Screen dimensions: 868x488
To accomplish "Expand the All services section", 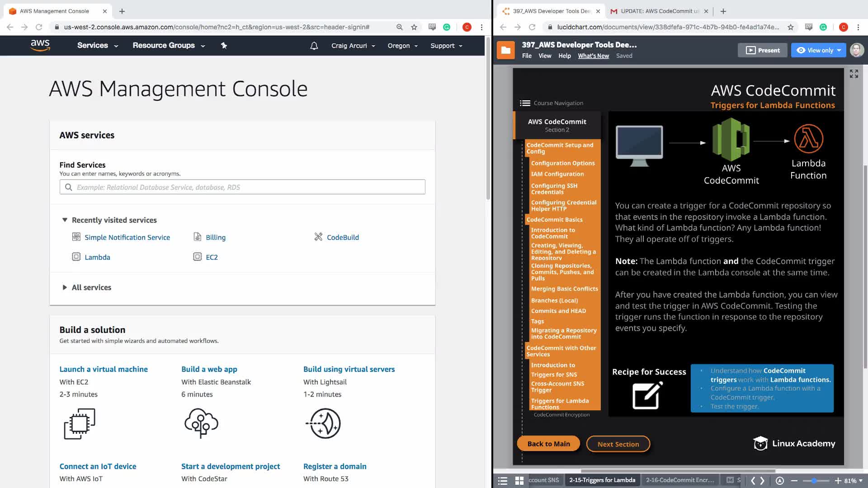I will (x=65, y=287).
